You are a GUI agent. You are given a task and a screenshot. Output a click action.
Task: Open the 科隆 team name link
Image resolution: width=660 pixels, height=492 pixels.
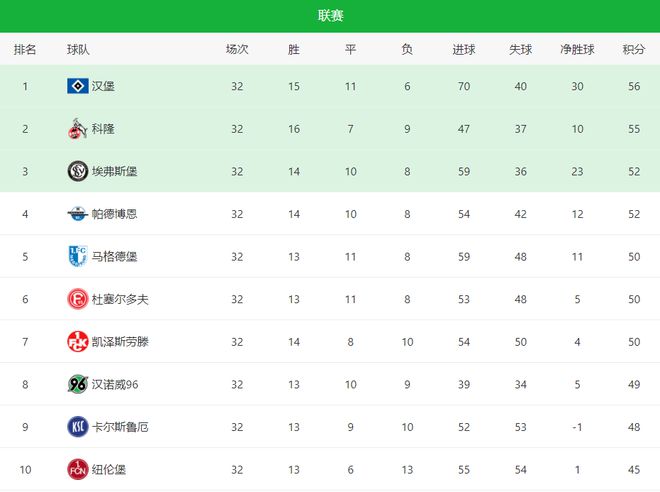pos(103,129)
